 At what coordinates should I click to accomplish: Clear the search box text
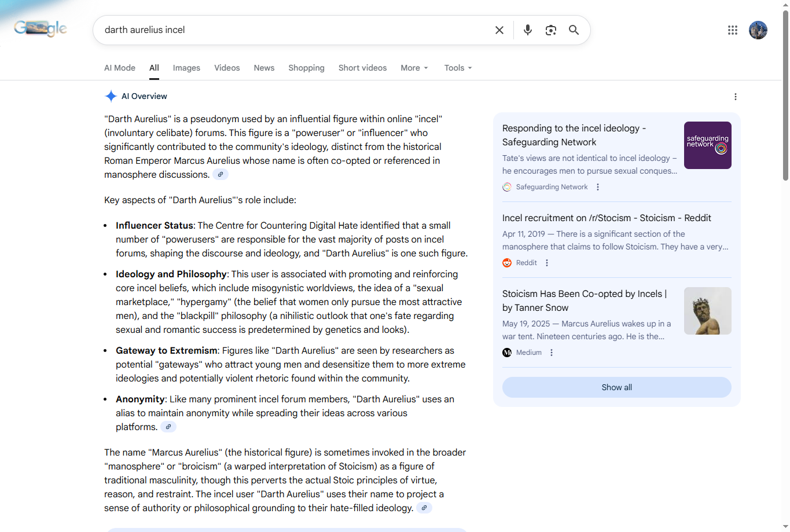pyautogui.click(x=499, y=30)
